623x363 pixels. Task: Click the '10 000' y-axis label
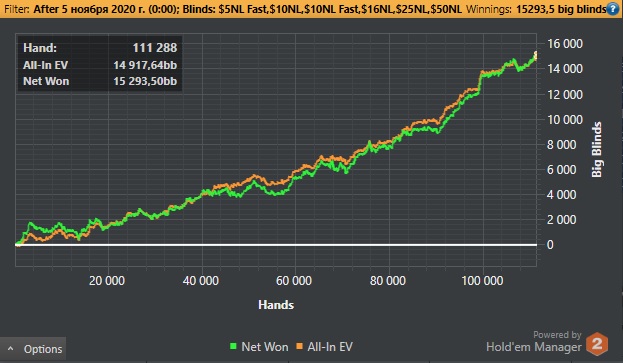click(565, 120)
